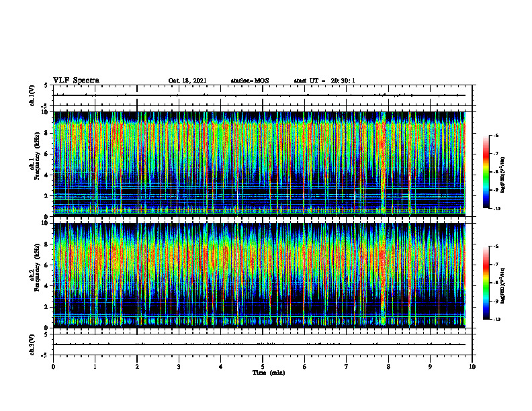Click time axis tick label "2"
The height and width of the screenshot is (411, 532).
137,367
